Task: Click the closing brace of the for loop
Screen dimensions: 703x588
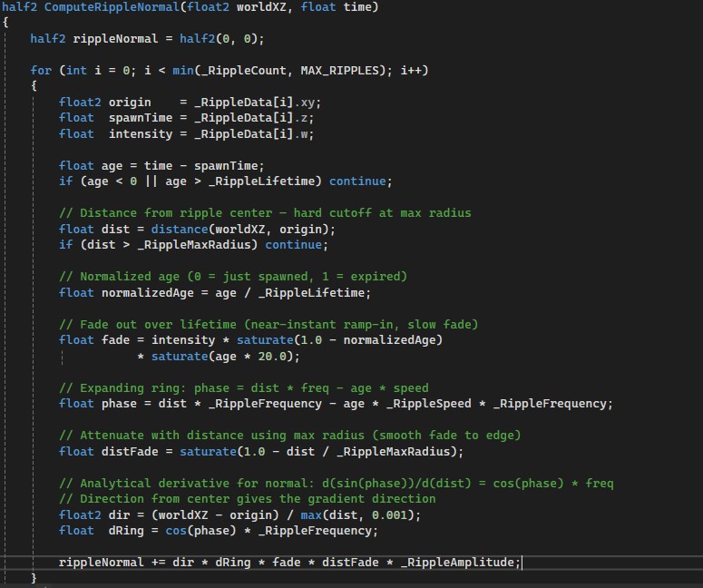Action: (34, 578)
